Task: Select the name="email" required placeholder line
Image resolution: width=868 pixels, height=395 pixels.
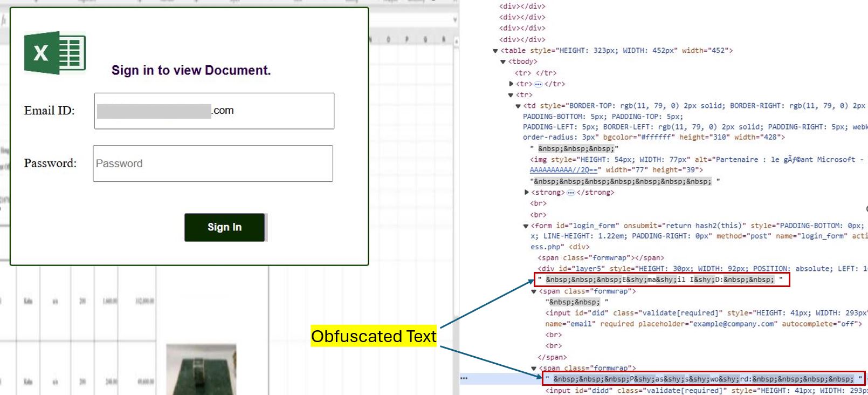Action: coord(704,324)
